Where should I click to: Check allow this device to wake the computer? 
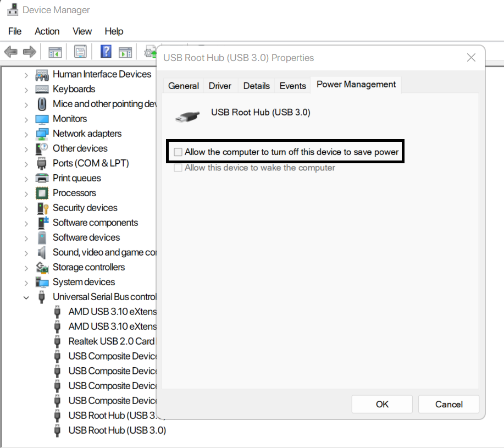pos(177,168)
